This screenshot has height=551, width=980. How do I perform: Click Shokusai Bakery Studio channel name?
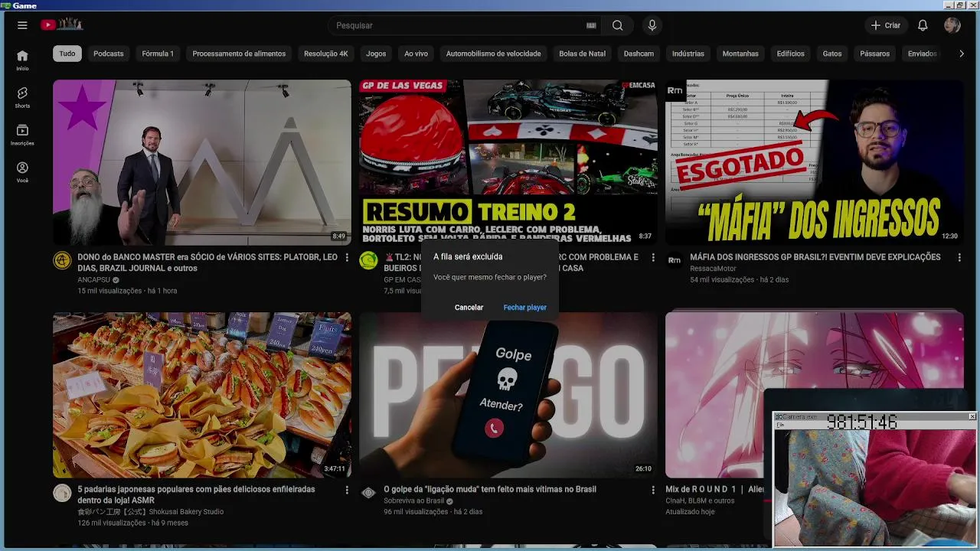point(151,511)
